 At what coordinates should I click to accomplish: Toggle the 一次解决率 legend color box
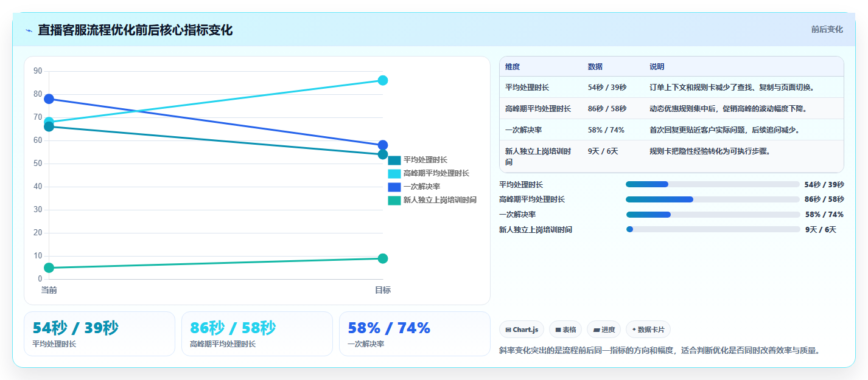[x=394, y=187]
